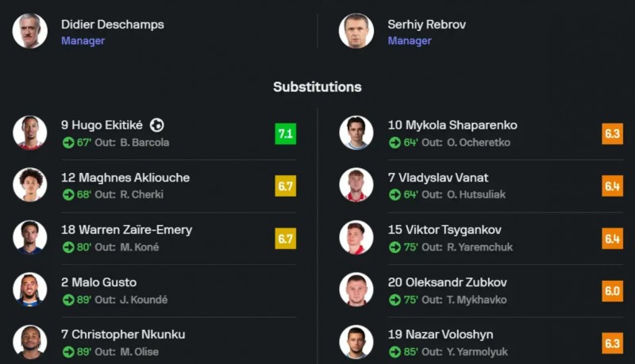This screenshot has width=635, height=364.
Task: Click Viktor Tsygankov's green substitution arrow icon
Action: pos(394,247)
